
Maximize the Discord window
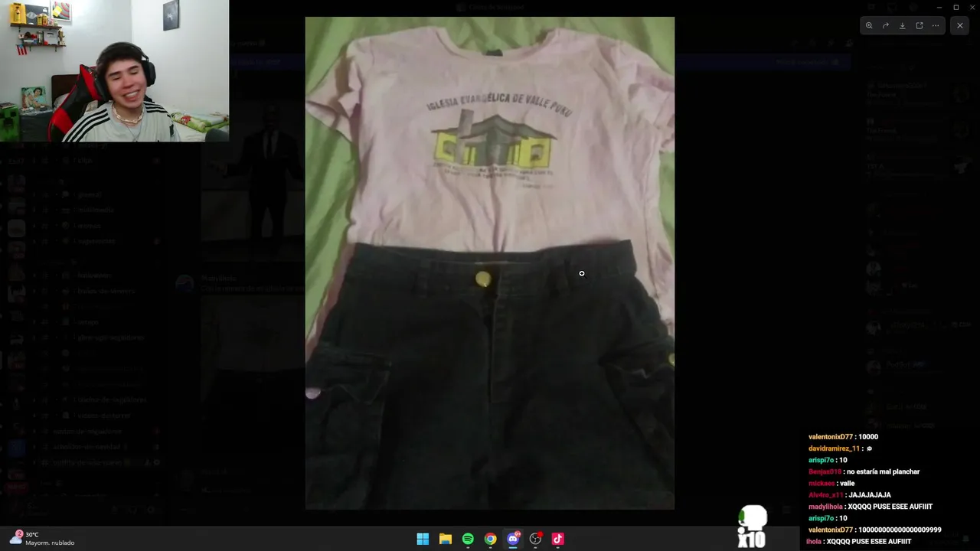(x=955, y=7)
